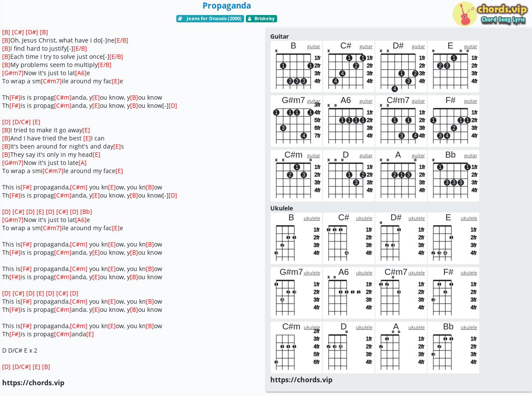Click [E] after 'They say it's only in my head'
The image size is (532, 396).
pyautogui.click(x=97, y=155)
